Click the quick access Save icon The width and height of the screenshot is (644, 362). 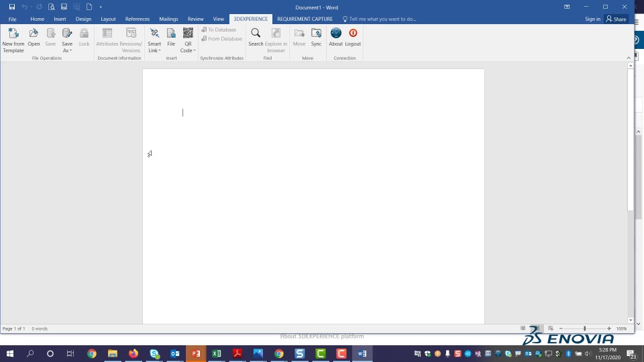point(12,7)
